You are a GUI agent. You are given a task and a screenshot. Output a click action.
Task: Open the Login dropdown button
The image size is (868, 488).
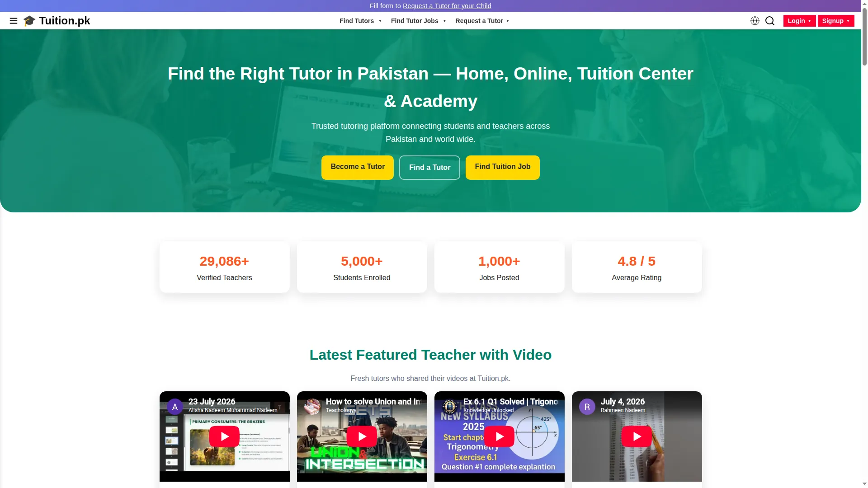tap(799, 21)
